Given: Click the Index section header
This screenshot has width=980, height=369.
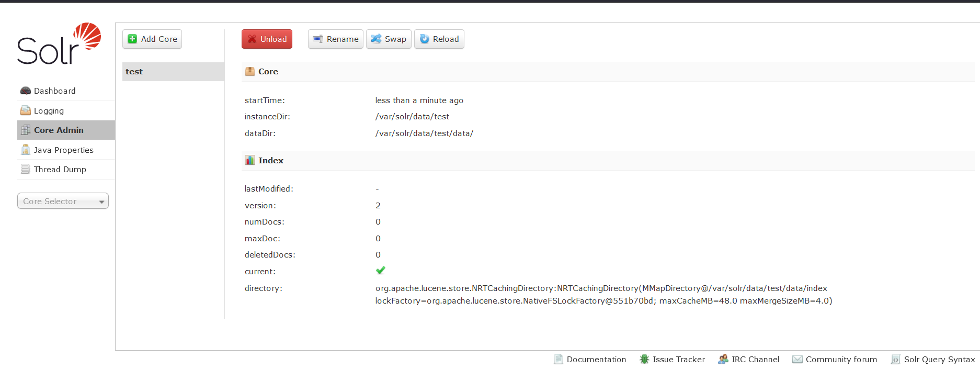Looking at the screenshot, I should click(608, 161).
